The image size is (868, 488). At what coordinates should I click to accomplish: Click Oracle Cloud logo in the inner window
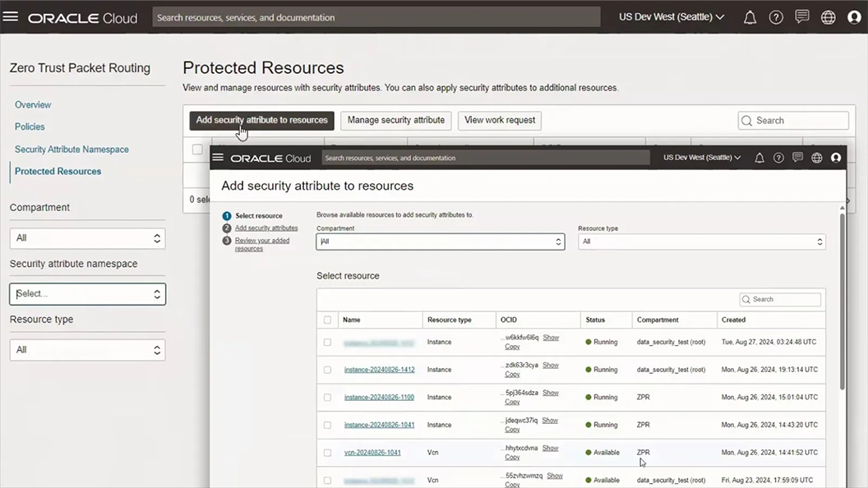tap(270, 159)
